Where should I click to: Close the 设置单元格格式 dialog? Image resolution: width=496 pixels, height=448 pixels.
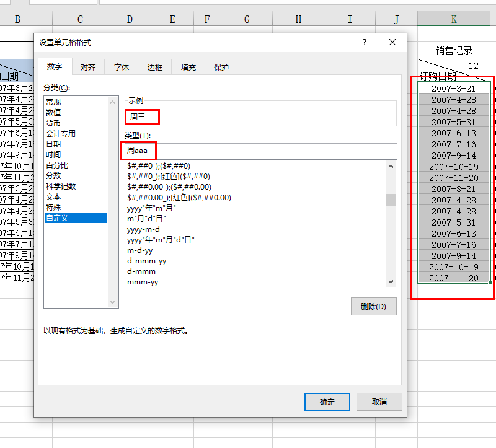(392, 42)
